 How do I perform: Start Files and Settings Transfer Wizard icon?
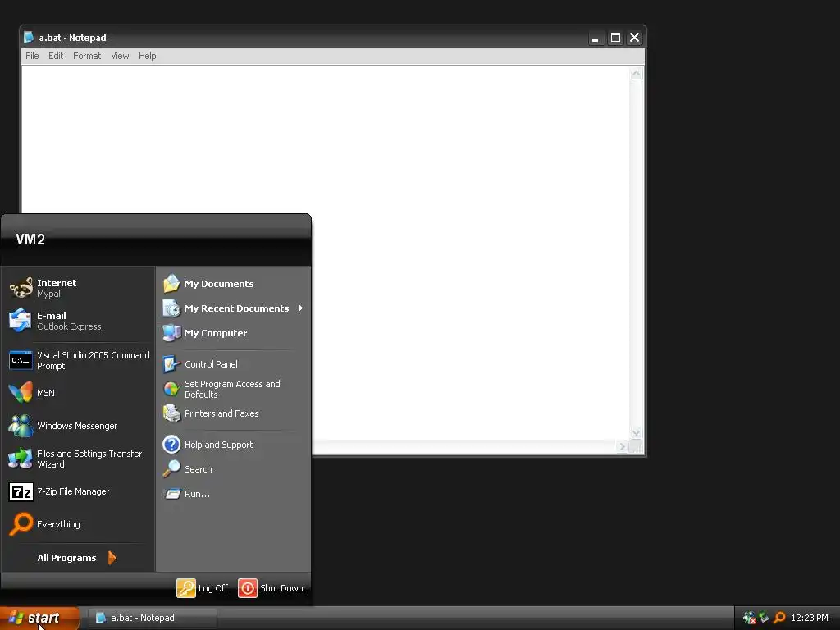pos(21,459)
